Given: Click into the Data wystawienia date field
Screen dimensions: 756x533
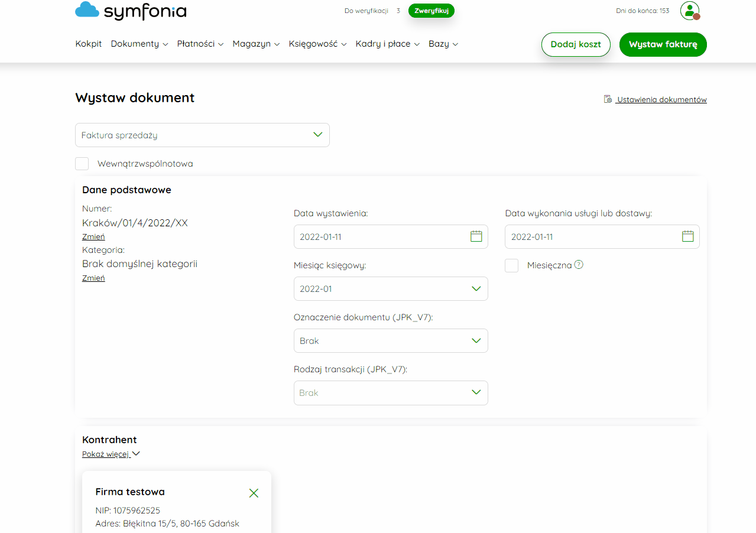Looking at the screenshot, I should click(x=391, y=236).
